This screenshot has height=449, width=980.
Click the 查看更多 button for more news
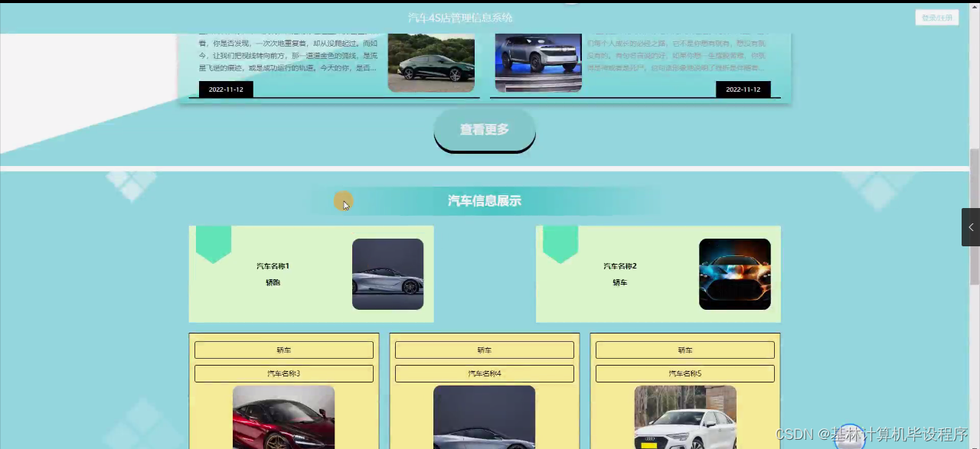[x=484, y=129]
